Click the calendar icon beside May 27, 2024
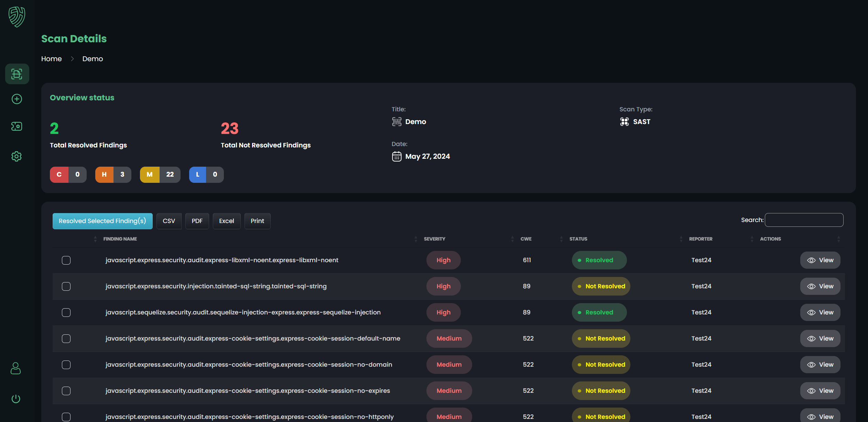This screenshot has height=422, width=868. [397, 156]
